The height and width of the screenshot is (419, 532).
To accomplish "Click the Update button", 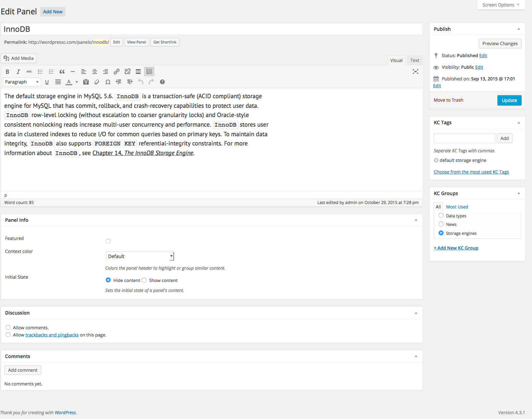I will [509, 100].
